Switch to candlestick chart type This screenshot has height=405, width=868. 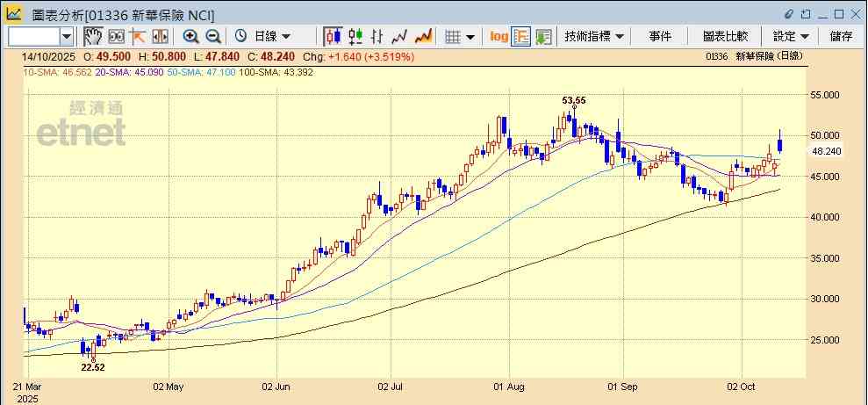pyautogui.click(x=333, y=36)
